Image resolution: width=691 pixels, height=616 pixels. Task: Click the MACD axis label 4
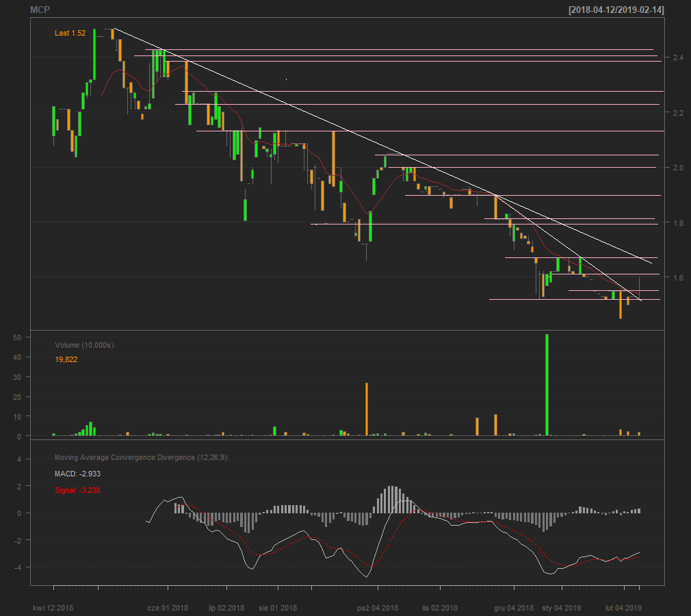point(19,459)
